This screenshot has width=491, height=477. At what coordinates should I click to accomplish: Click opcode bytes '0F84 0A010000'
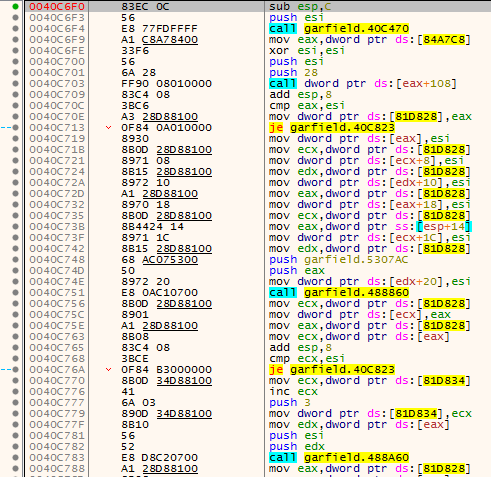(x=166, y=128)
